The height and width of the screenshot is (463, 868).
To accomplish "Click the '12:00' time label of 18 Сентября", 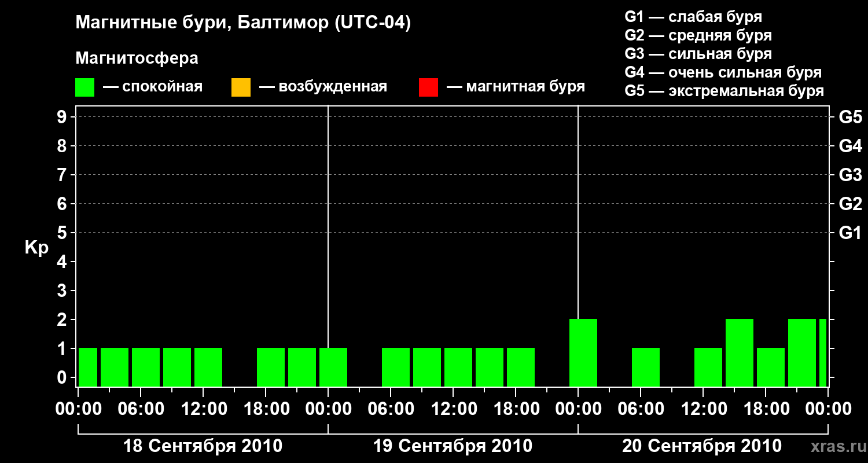I will pyautogui.click(x=203, y=409).
